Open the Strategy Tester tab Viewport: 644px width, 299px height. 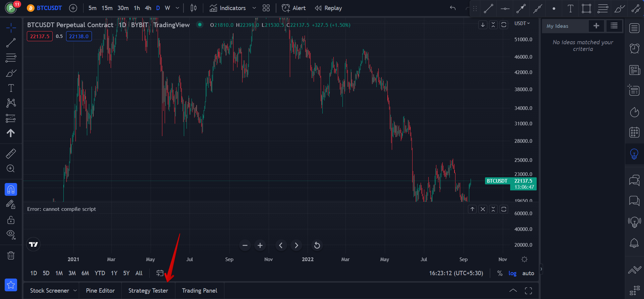coord(148,291)
